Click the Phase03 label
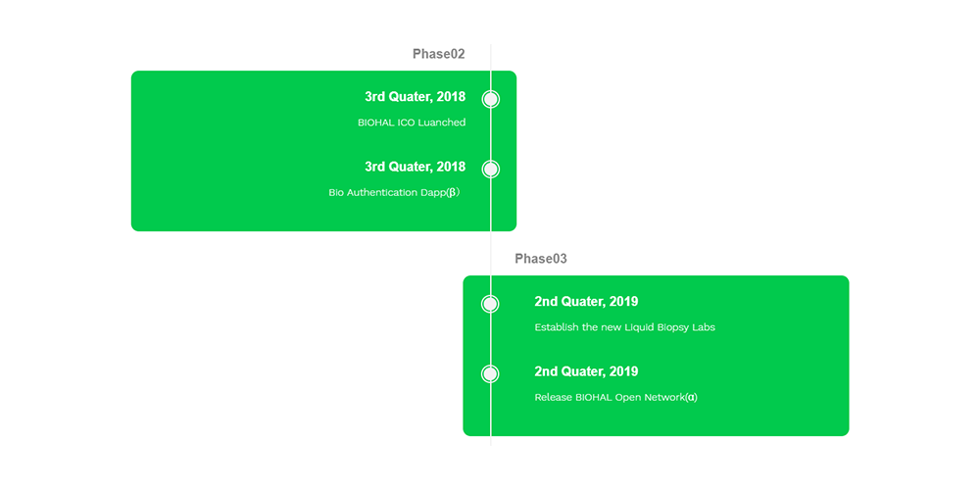980x490 pixels. [541, 259]
